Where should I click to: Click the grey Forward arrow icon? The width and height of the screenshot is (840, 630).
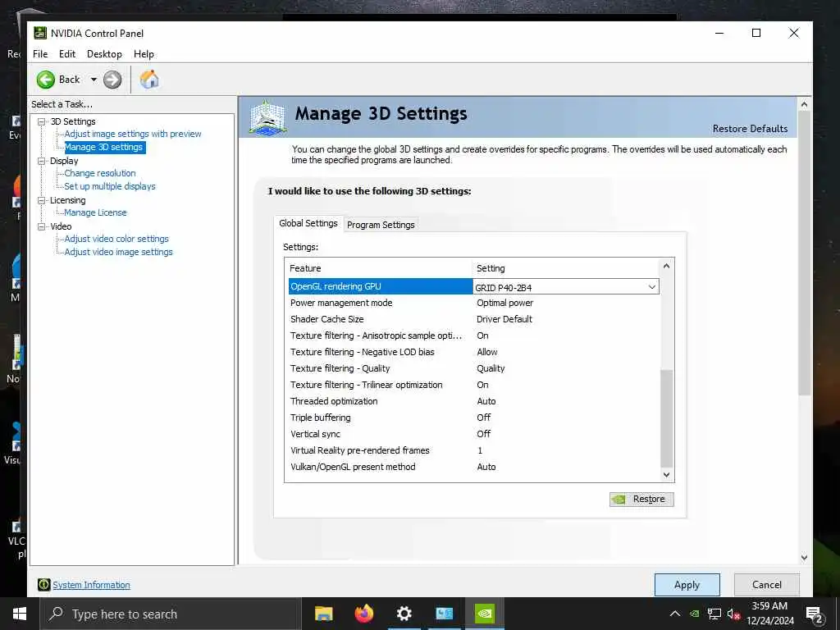(x=112, y=80)
